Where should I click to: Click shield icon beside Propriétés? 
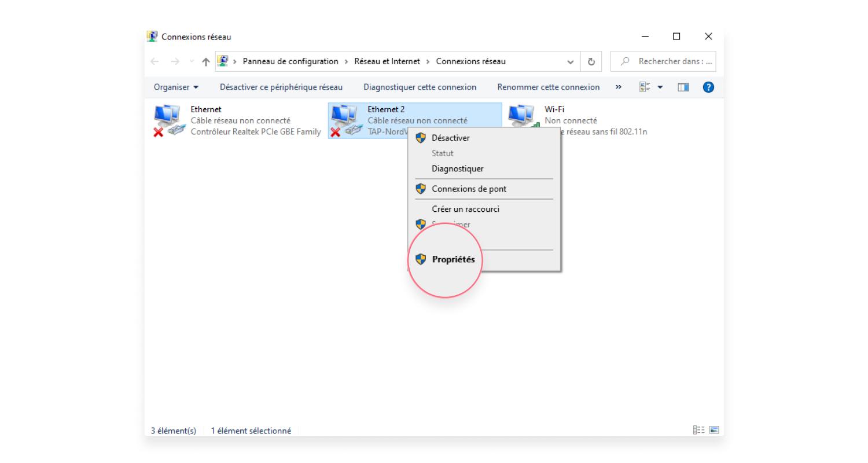(x=421, y=259)
